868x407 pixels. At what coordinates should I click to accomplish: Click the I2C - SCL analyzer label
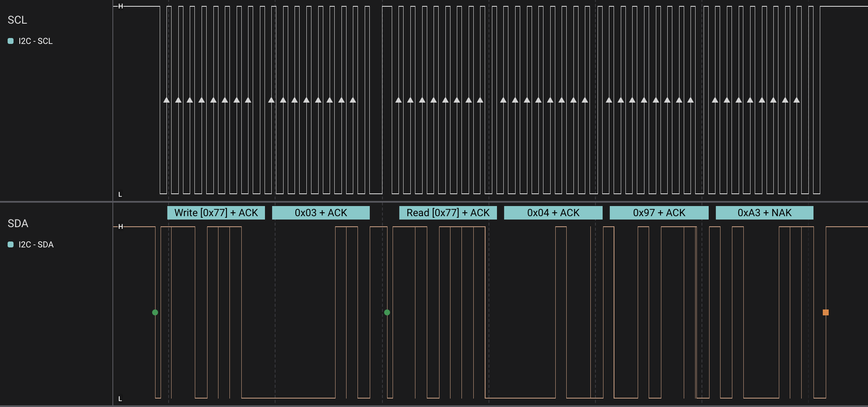35,41
